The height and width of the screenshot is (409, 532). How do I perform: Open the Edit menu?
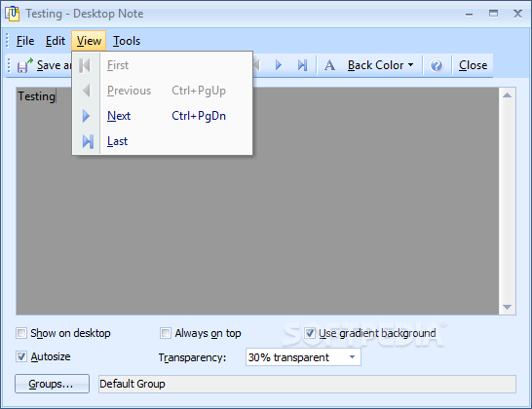[56, 41]
